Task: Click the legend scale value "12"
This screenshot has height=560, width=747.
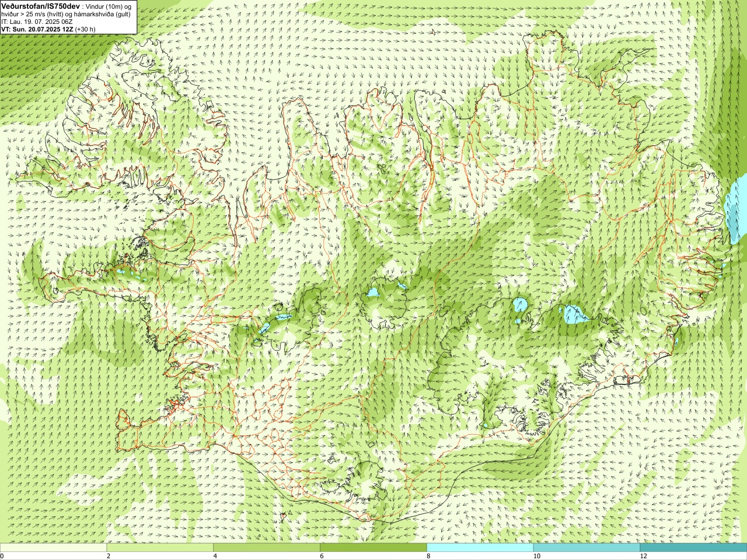Action: pyautogui.click(x=644, y=556)
